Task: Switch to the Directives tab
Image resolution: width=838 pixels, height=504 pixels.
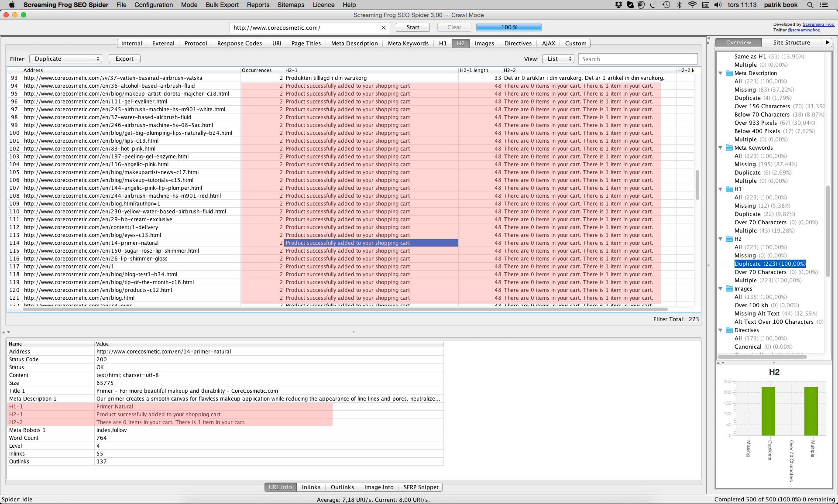Action: 518,43
